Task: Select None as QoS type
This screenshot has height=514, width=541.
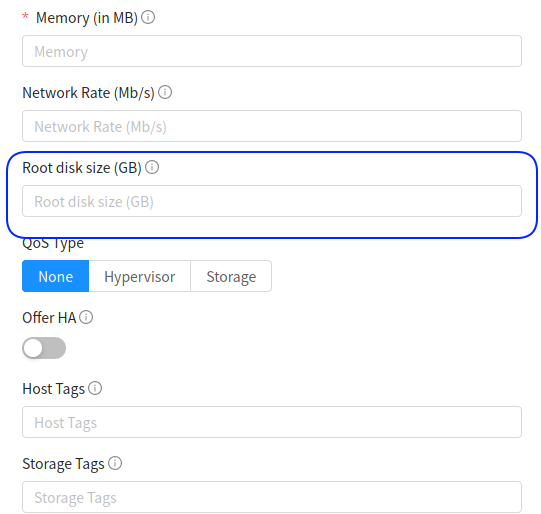Action: (x=56, y=276)
